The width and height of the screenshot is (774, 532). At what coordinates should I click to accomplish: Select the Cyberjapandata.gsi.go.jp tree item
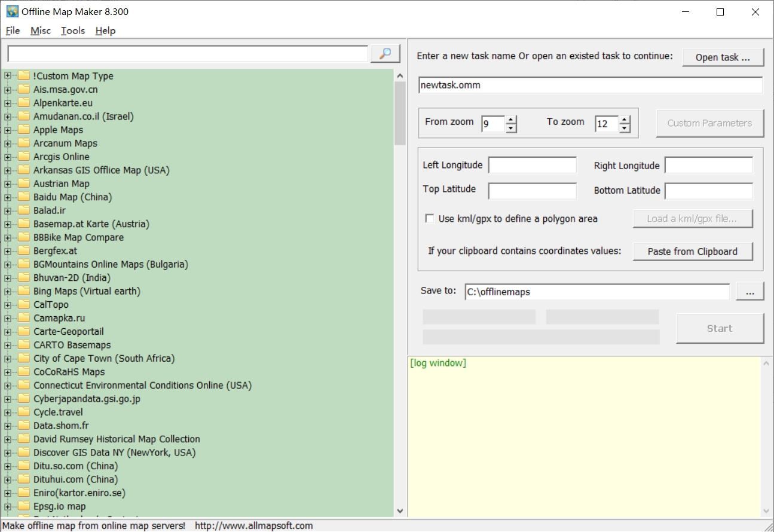(x=87, y=399)
